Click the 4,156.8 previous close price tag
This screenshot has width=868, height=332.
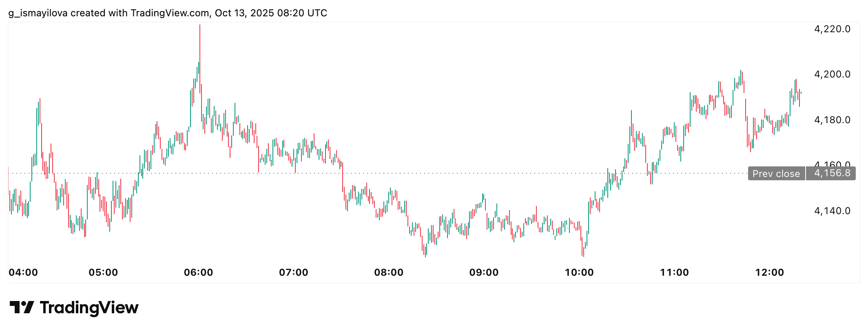(832, 173)
